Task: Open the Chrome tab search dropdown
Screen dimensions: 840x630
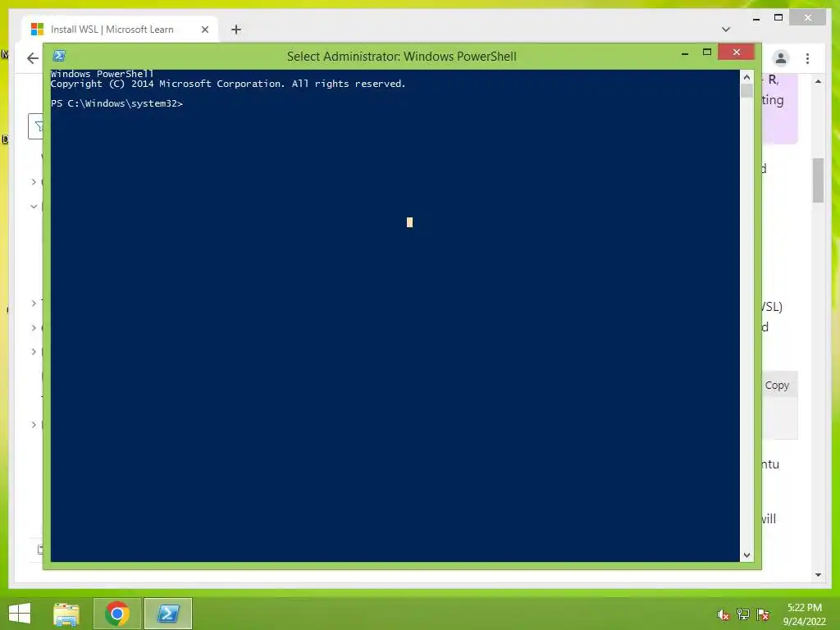Action: click(x=726, y=30)
